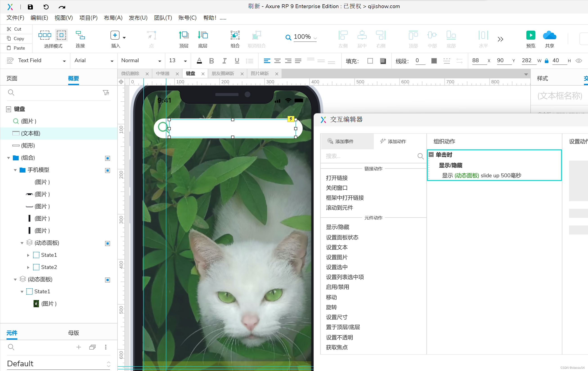
Task: Open the 发布(U) menu
Action: 138,18
